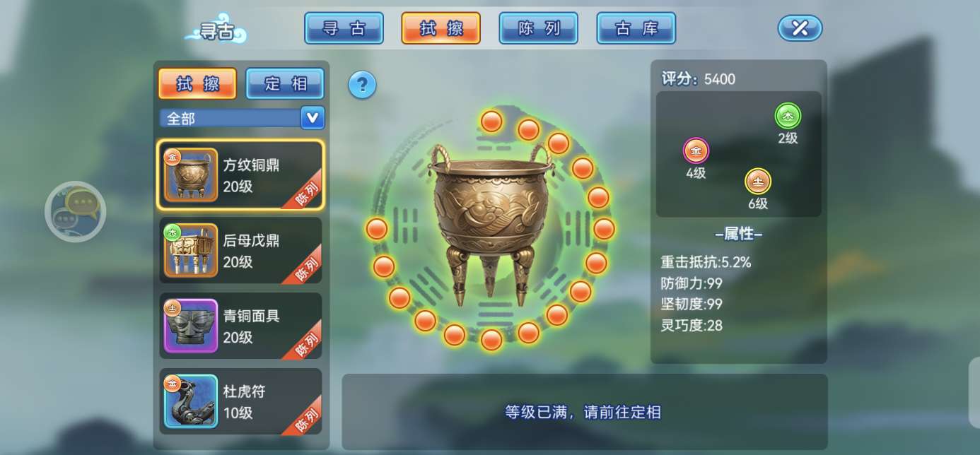Click the topmost orange orb in the ring

pyautogui.click(x=491, y=122)
